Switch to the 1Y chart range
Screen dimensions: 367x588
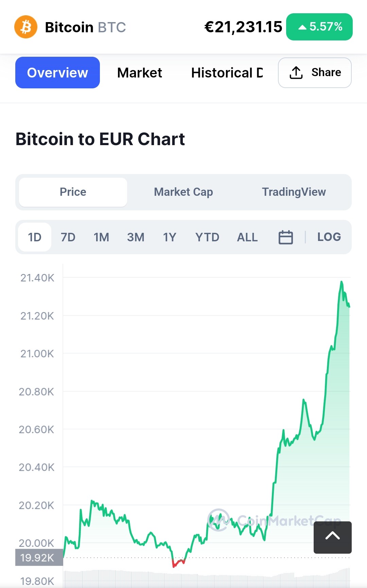(x=170, y=237)
